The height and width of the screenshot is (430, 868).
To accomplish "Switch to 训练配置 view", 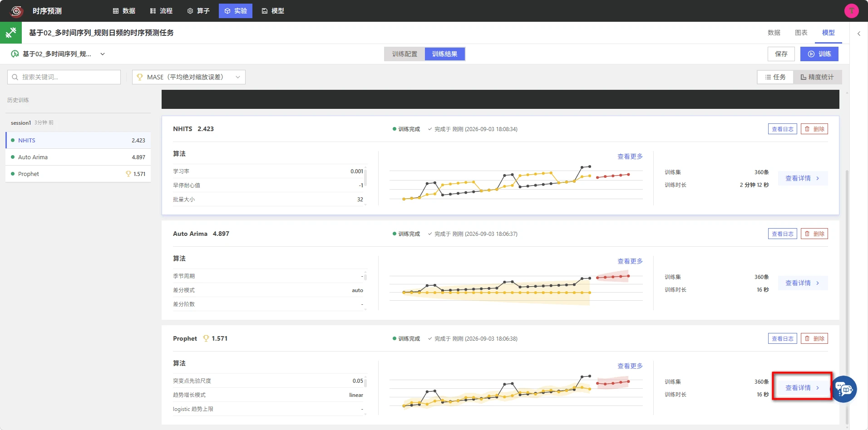I will [x=404, y=54].
